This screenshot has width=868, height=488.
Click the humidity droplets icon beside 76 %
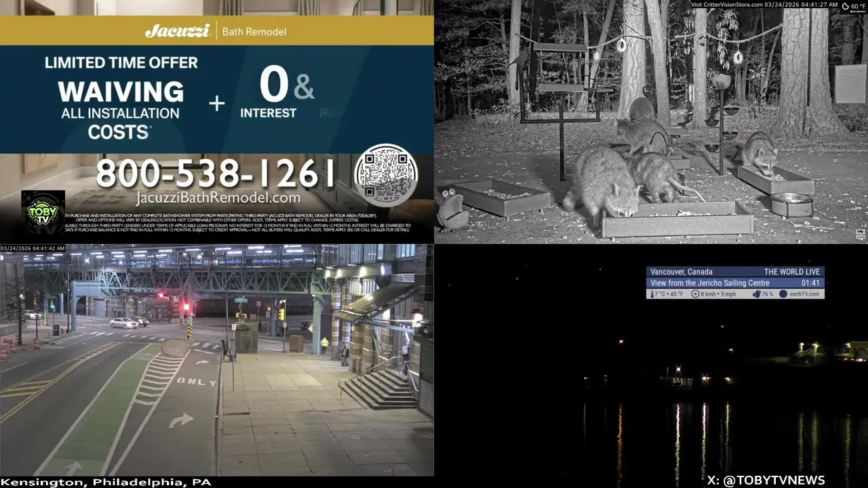755,294
